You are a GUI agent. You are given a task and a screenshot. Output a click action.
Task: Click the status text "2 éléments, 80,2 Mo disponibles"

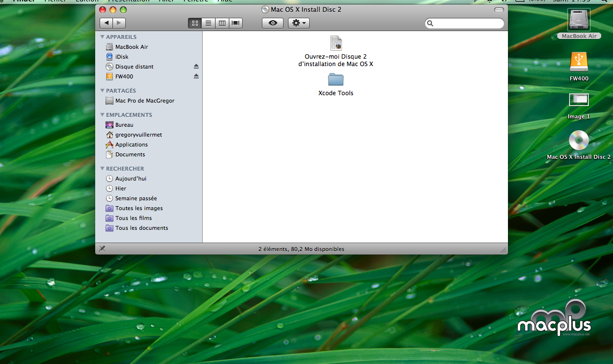301,249
